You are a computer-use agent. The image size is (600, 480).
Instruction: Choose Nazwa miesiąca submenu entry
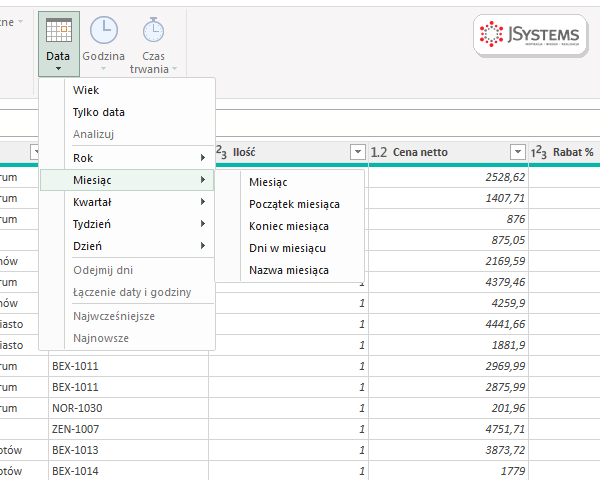[x=290, y=270]
